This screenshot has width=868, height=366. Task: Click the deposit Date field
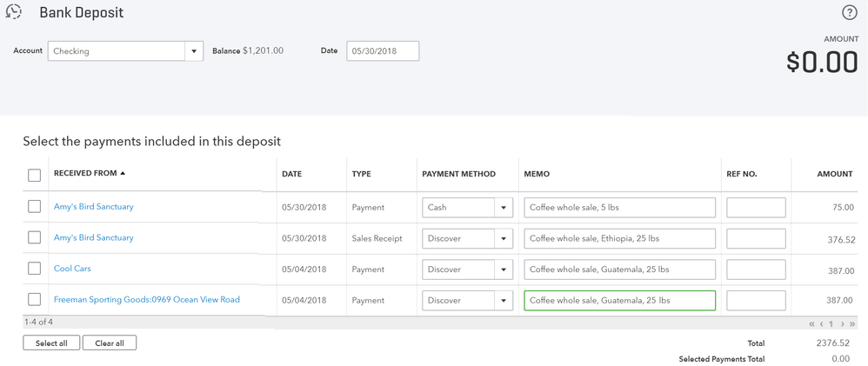tap(383, 51)
